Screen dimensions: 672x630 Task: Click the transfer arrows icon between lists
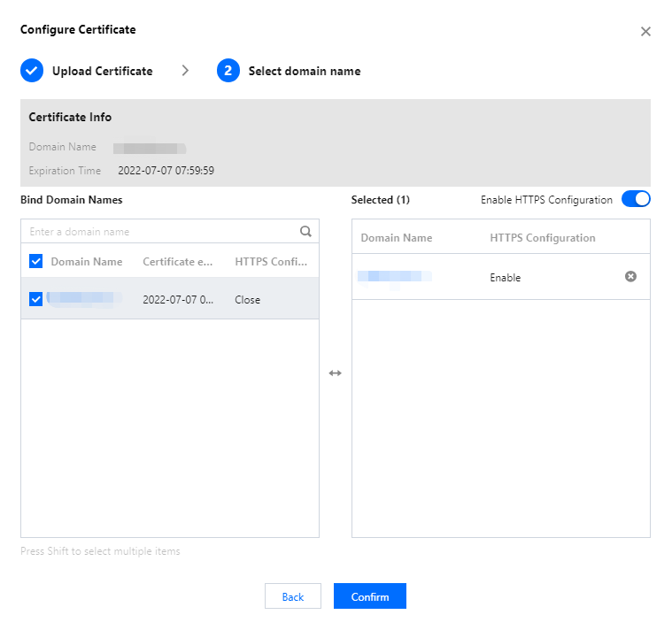[x=335, y=373]
